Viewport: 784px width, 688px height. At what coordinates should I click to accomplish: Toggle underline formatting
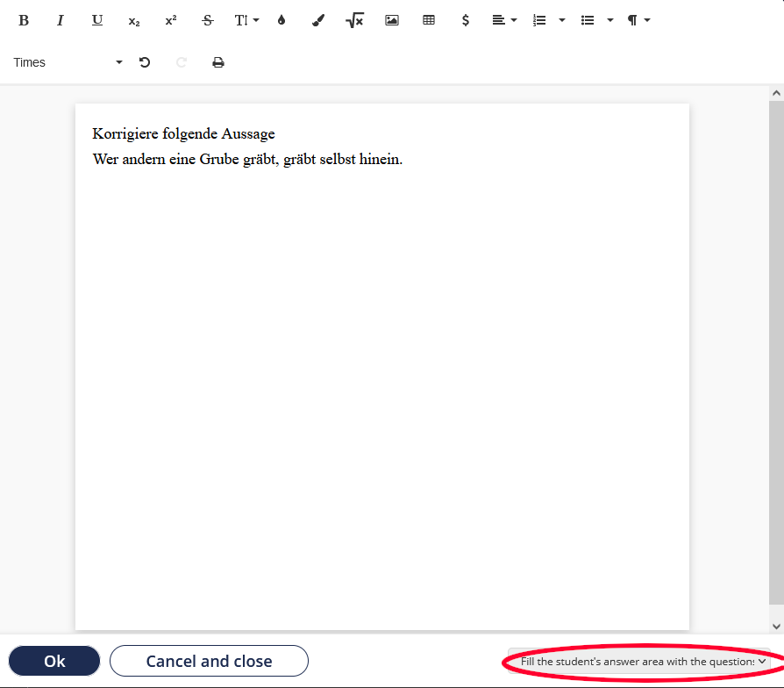(x=97, y=20)
